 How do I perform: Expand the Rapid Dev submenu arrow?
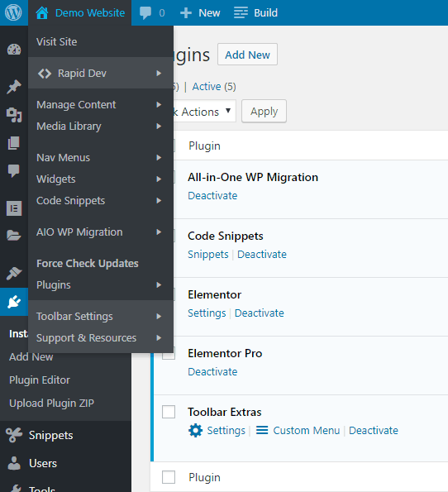159,73
